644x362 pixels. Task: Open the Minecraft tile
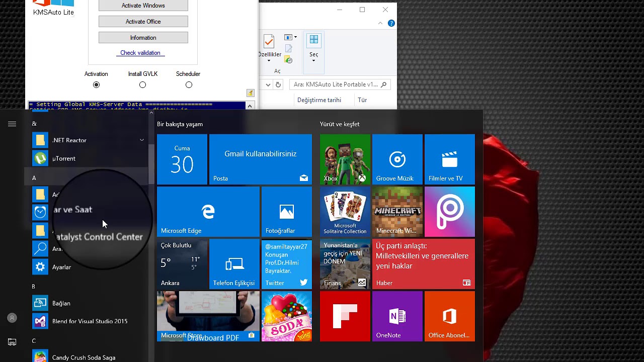coord(397,212)
